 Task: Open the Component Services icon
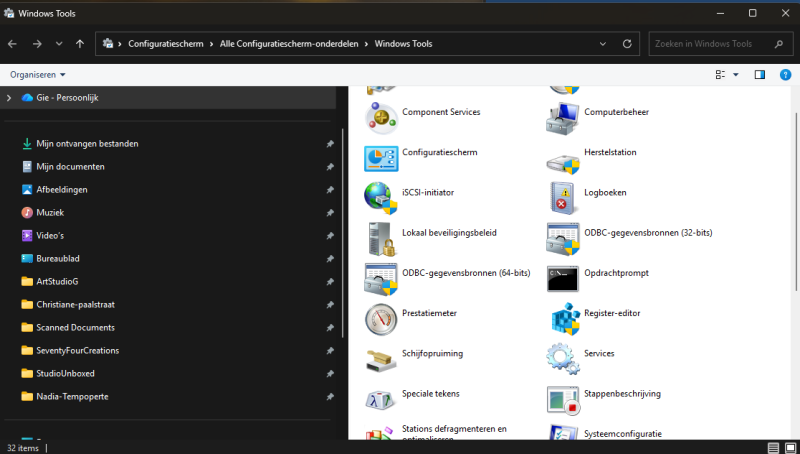click(381, 118)
